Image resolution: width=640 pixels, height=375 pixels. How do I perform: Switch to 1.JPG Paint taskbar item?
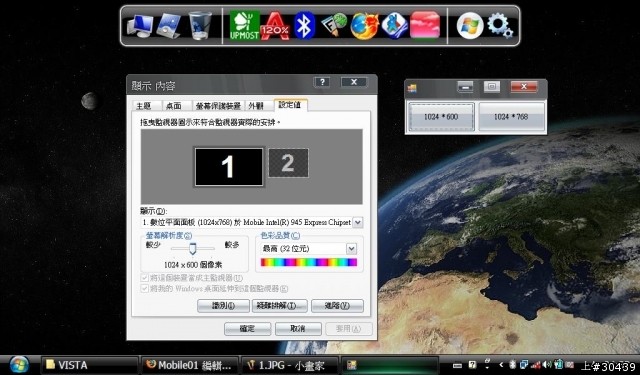coord(290,365)
